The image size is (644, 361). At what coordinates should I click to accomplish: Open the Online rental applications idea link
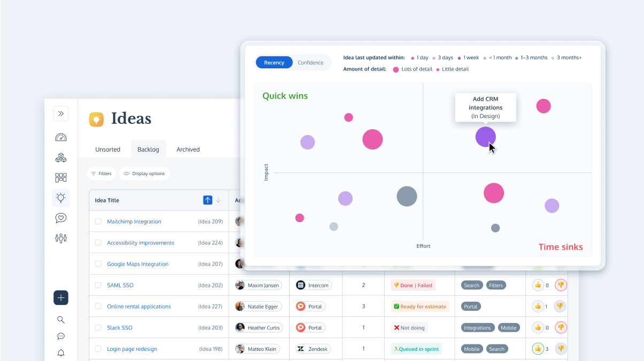(x=139, y=307)
